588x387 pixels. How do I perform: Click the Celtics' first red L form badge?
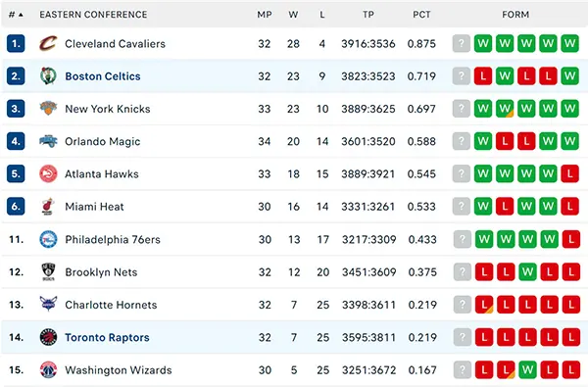[483, 76]
